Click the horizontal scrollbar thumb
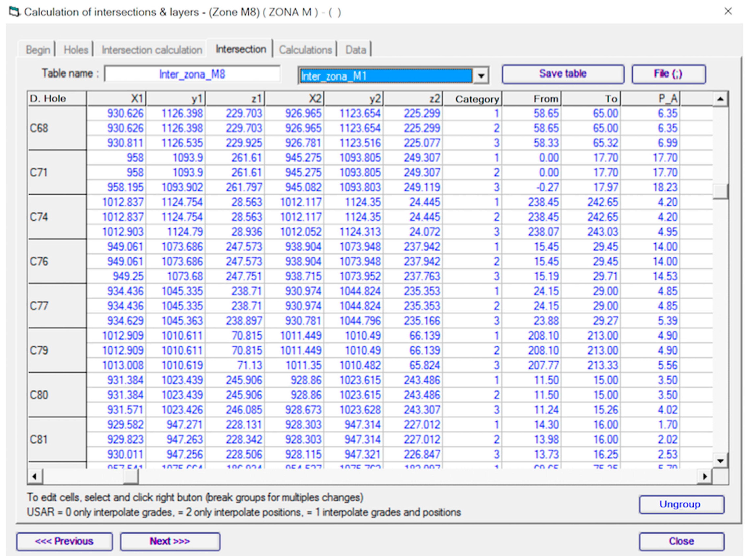Viewport: 749px width, 560px height. tap(131, 477)
